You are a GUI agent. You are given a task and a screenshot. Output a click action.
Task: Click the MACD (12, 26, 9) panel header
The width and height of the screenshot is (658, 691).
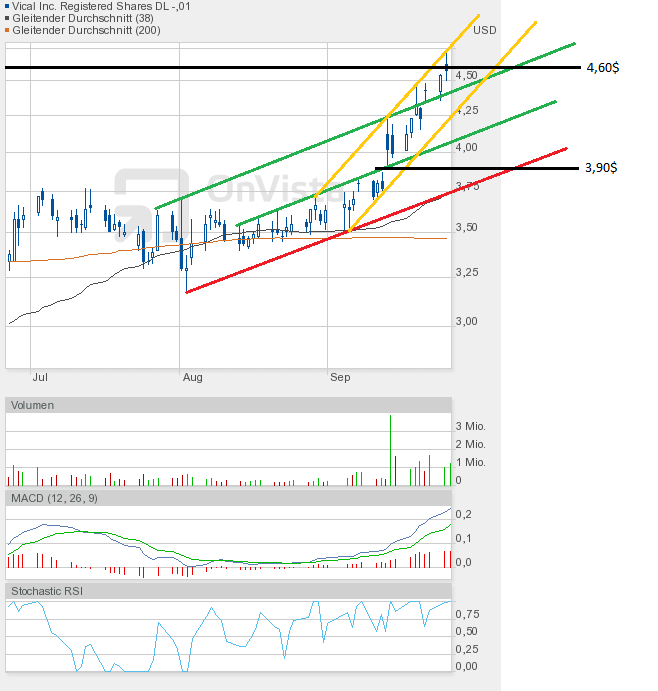[x=55, y=498]
